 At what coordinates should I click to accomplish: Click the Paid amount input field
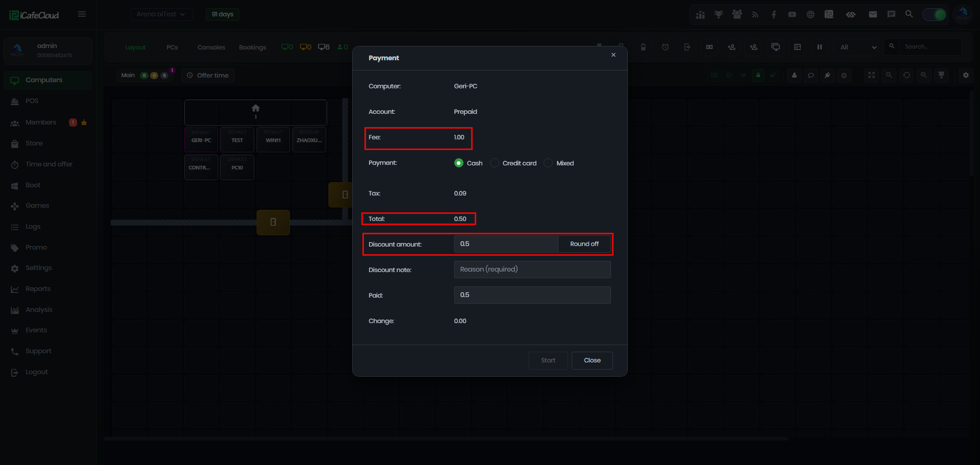click(x=532, y=295)
